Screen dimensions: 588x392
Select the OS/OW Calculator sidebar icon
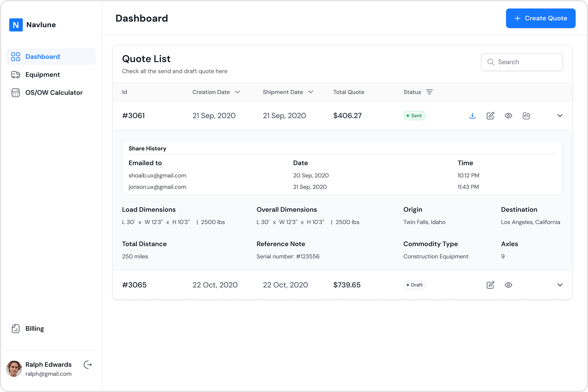coord(16,93)
